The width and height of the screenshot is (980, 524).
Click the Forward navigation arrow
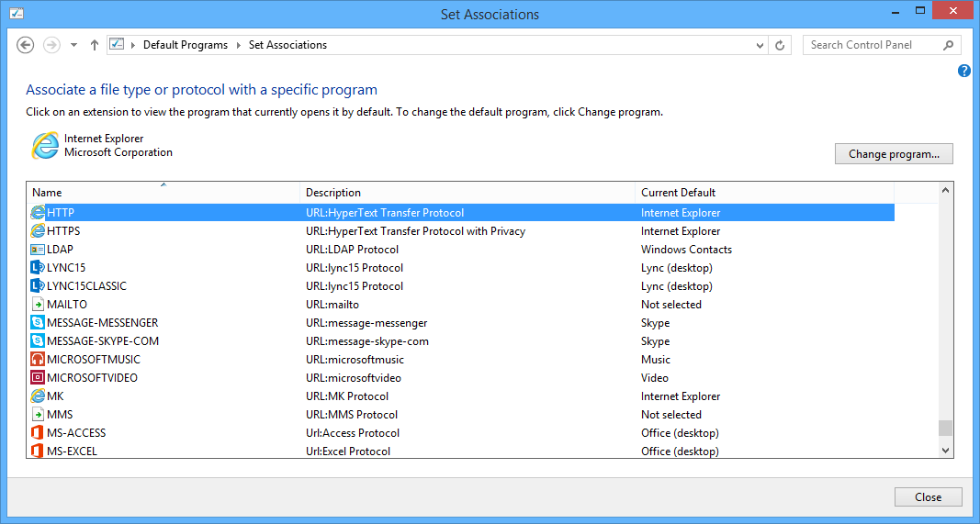(51, 45)
